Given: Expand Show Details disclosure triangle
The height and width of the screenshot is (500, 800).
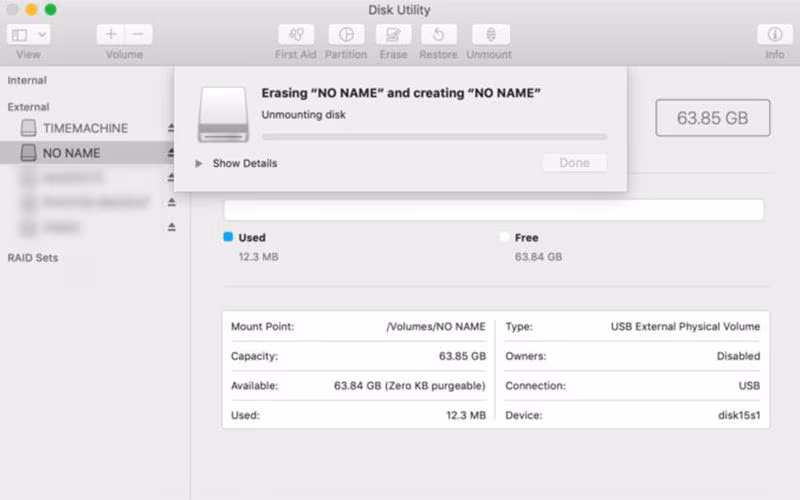Looking at the screenshot, I should tap(198, 163).
